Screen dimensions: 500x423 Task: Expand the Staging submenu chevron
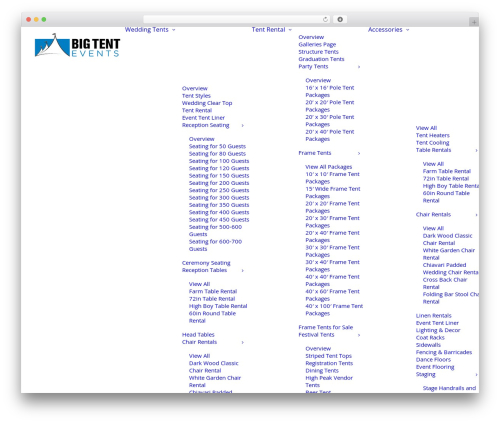click(x=476, y=375)
